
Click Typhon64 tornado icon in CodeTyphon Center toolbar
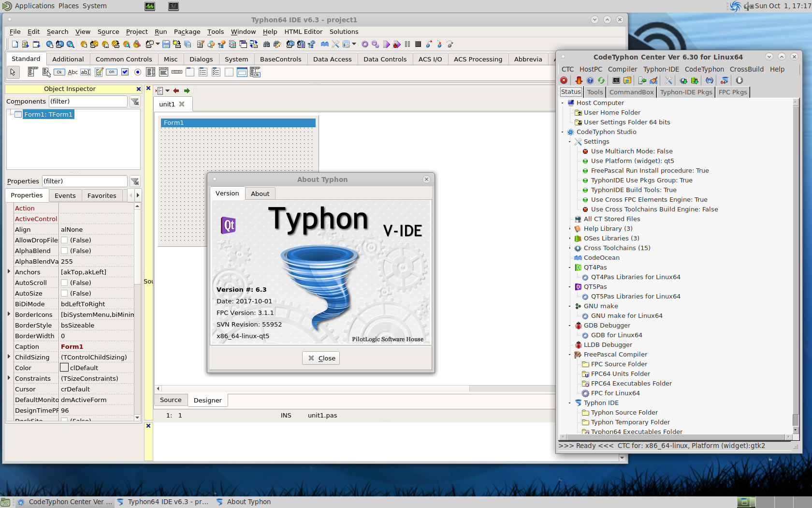(724, 80)
